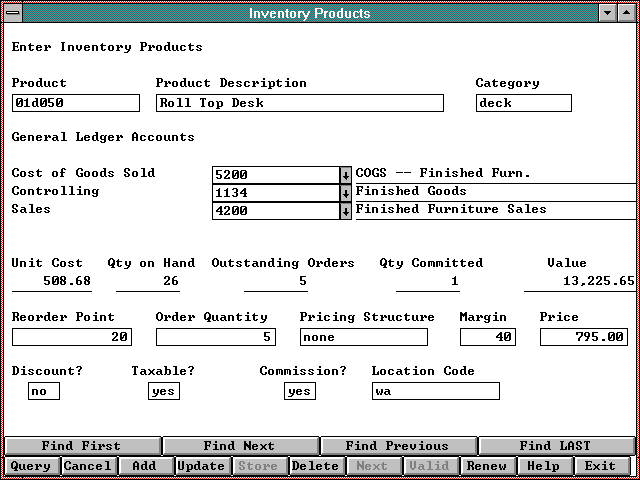The height and width of the screenshot is (480, 640).
Task: Click the Update button
Action: click(201, 466)
